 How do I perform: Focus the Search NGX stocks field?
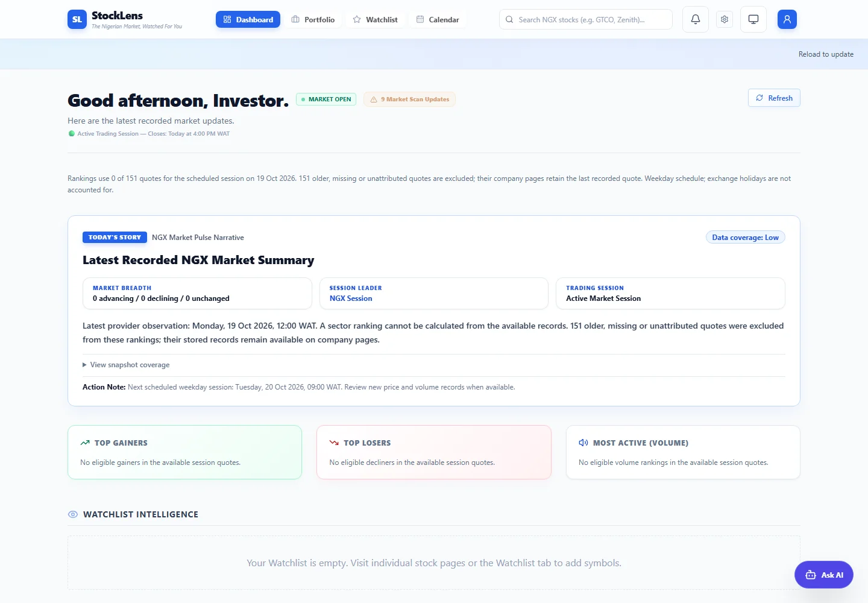coord(586,19)
